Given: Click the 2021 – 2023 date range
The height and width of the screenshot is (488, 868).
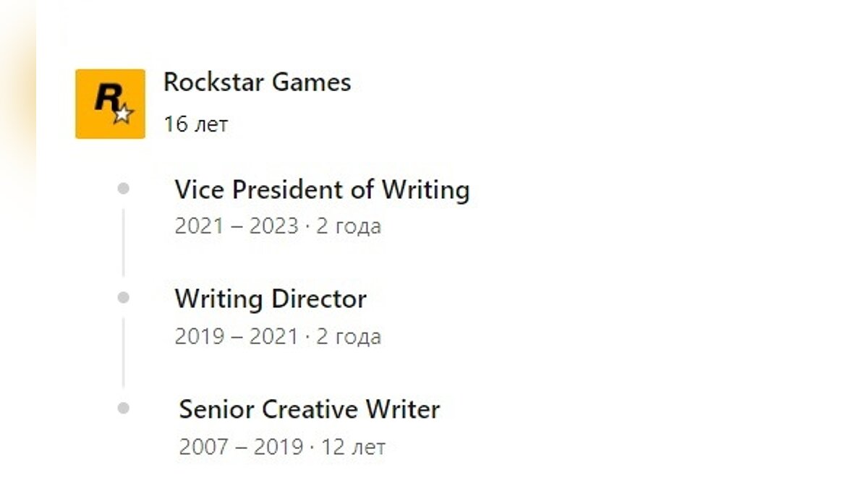Looking at the screenshot, I should (237, 227).
